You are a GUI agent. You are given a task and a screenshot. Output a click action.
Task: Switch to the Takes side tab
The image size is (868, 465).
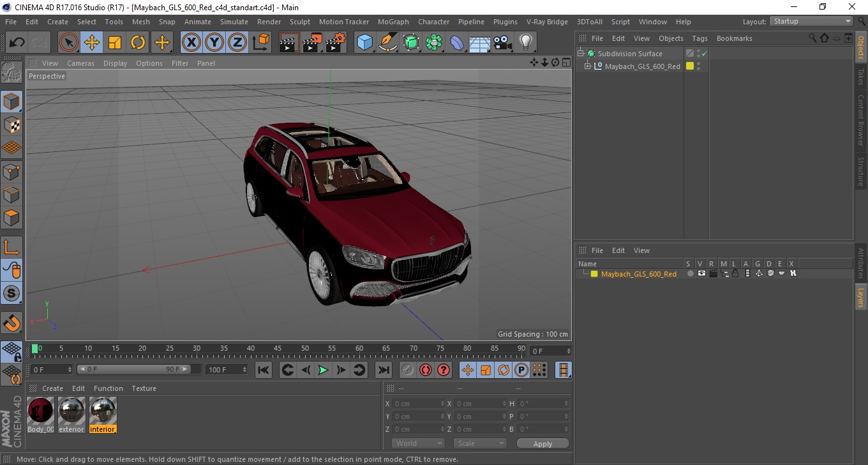[x=861, y=77]
